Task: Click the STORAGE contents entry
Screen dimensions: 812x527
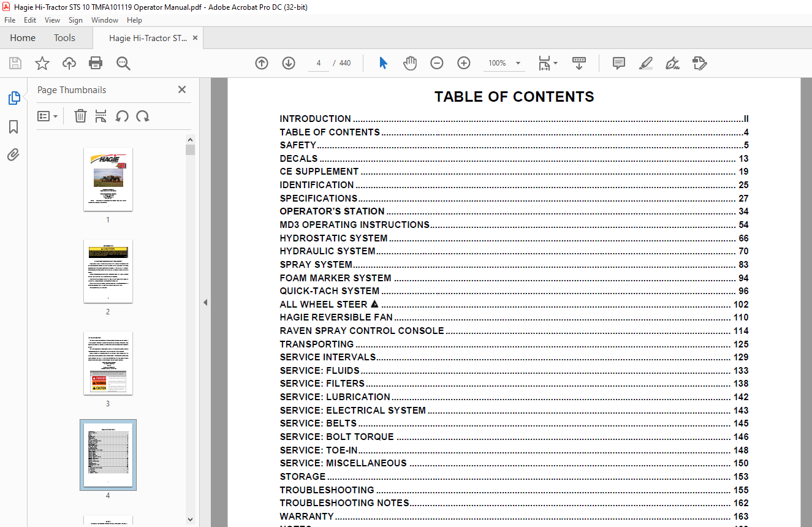Action: click(x=514, y=477)
